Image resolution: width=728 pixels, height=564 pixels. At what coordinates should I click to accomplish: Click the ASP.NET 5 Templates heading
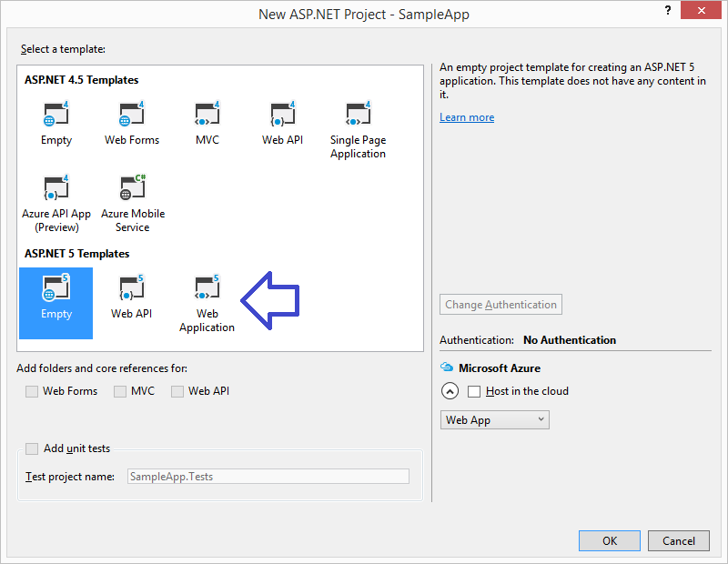click(x=77, y=254)
